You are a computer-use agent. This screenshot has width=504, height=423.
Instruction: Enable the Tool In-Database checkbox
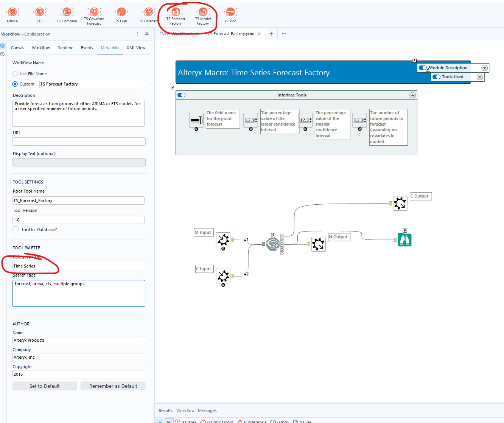tap(16, 229)
